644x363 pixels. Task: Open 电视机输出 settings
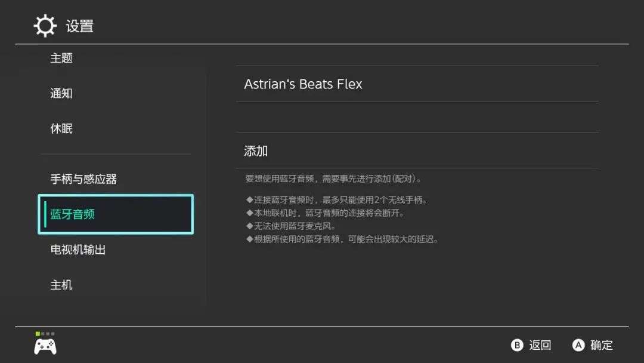tap(78, 250)
